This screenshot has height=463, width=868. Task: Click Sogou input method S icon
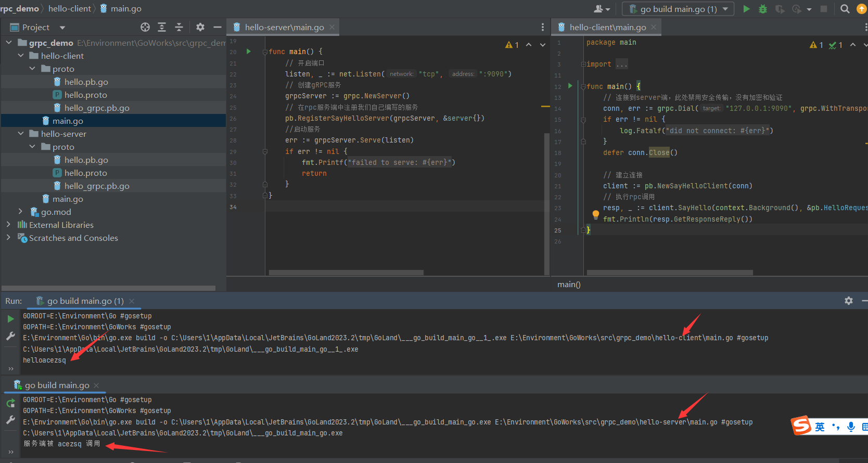coord(801,426)
